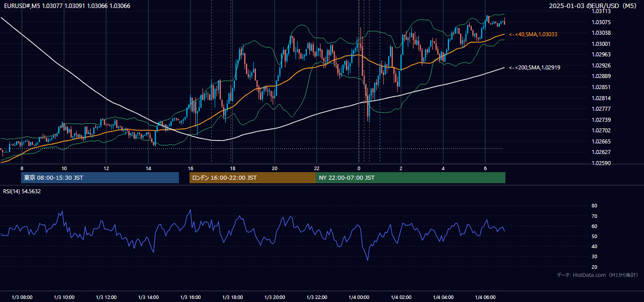Click the bottom time label 1/4 04:00
644x302 pixels.
(x=443, y=297)
